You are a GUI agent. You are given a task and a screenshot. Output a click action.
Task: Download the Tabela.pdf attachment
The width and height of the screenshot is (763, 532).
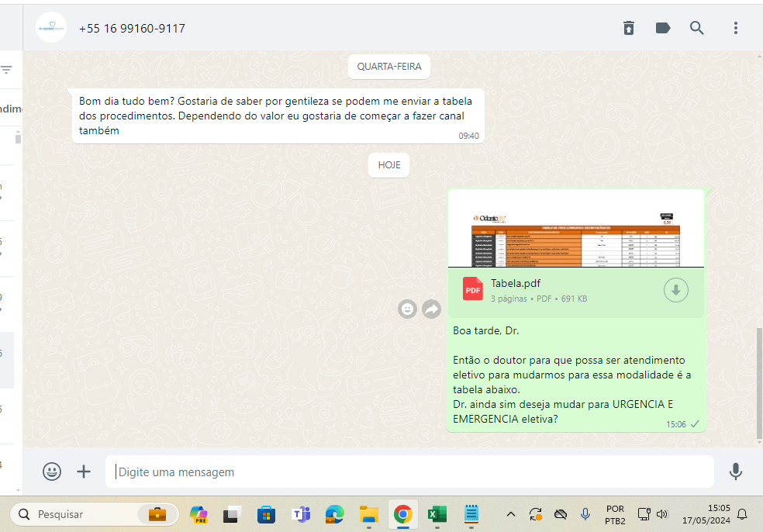[x=676, y=291]
